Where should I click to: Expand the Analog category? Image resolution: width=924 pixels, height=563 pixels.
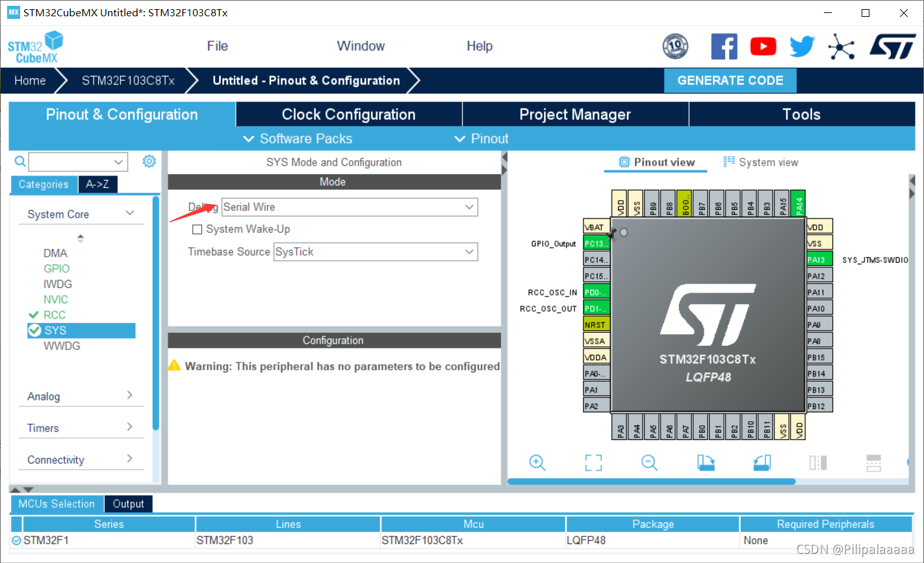(x=129, y=395)
